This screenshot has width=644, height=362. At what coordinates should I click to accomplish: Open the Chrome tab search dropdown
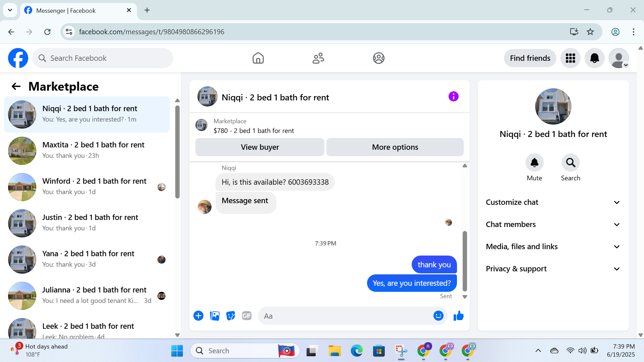tap(10, 10)
